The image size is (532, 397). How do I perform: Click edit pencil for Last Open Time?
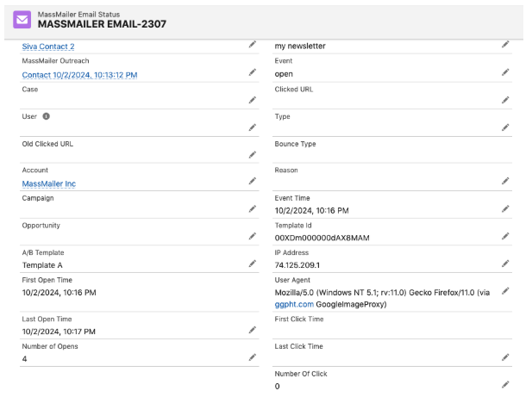253,329
